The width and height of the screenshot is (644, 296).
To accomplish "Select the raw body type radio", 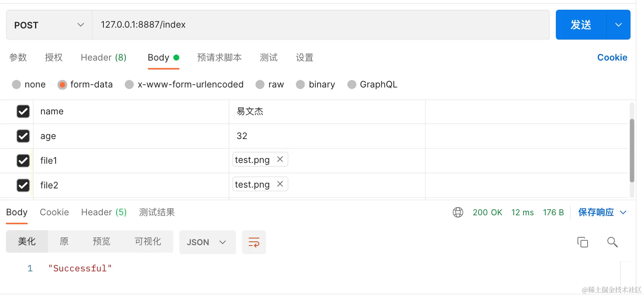I will tap(260, 85).
